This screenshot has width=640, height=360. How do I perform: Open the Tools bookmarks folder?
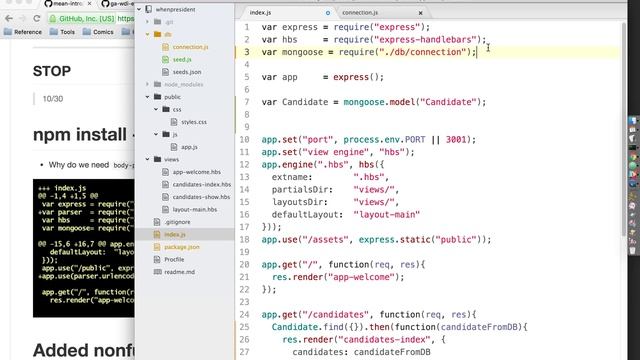coord(62,32)
